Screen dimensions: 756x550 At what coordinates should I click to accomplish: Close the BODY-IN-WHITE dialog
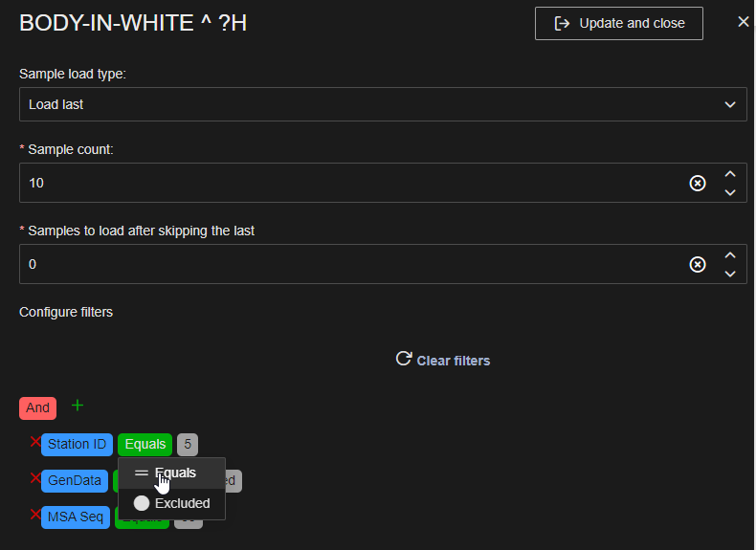[x=743, y=22]
